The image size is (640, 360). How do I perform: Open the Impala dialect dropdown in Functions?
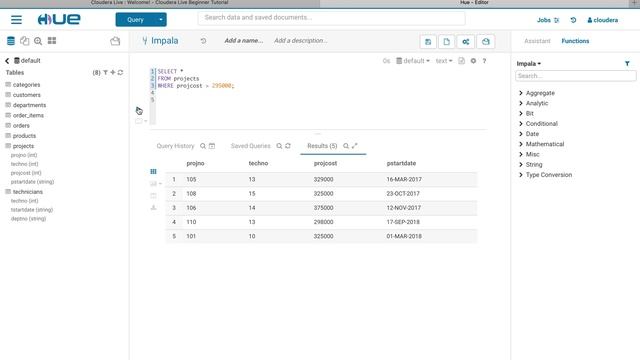[x=529, y=64]
